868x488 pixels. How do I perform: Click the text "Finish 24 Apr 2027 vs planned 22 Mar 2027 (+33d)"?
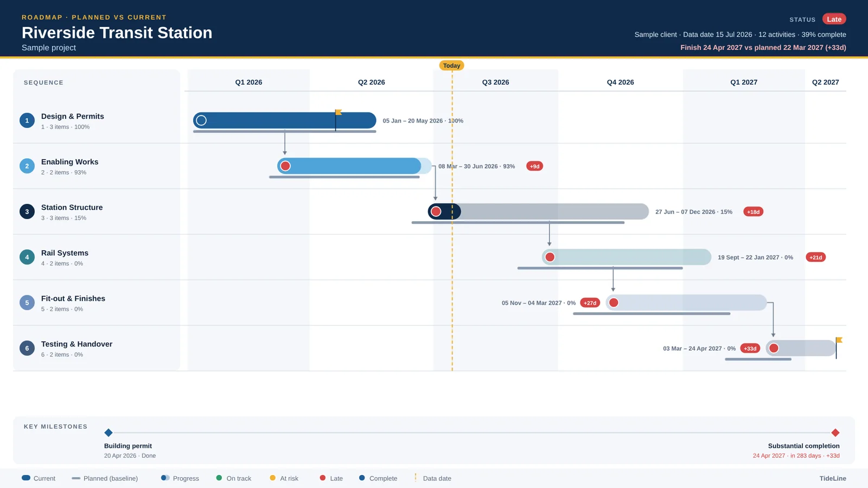763,48
